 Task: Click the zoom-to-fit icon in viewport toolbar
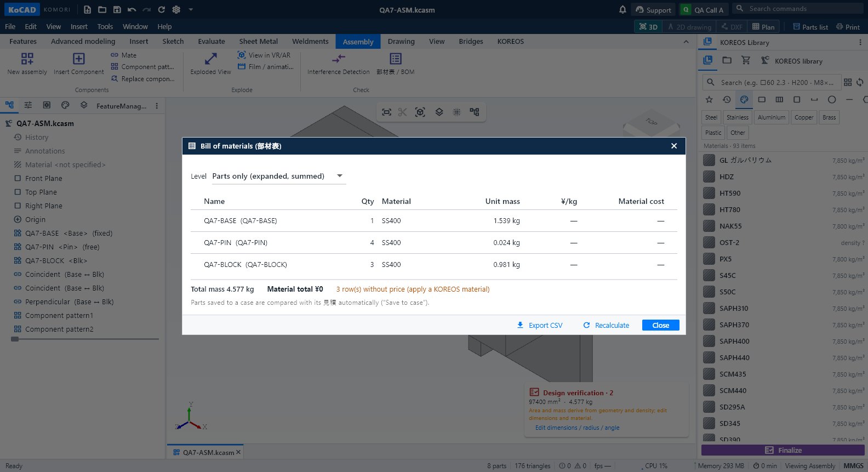386,112
